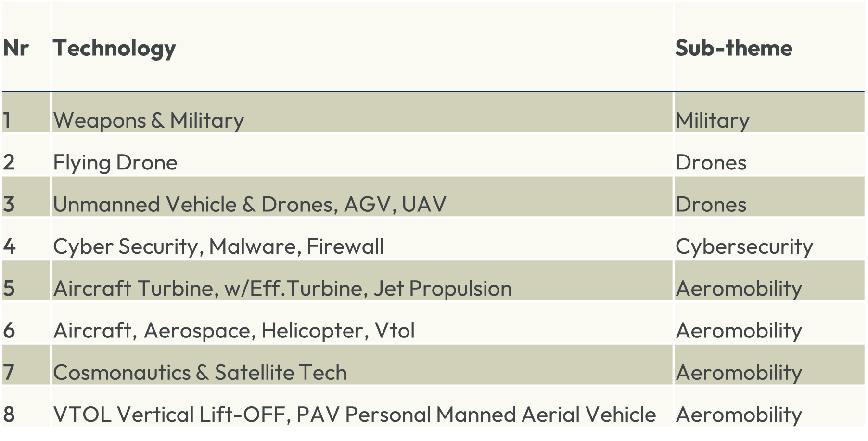This screenshot has width=868, height=441.
Task: Select row number 1 cell
Action: [7, 120]
